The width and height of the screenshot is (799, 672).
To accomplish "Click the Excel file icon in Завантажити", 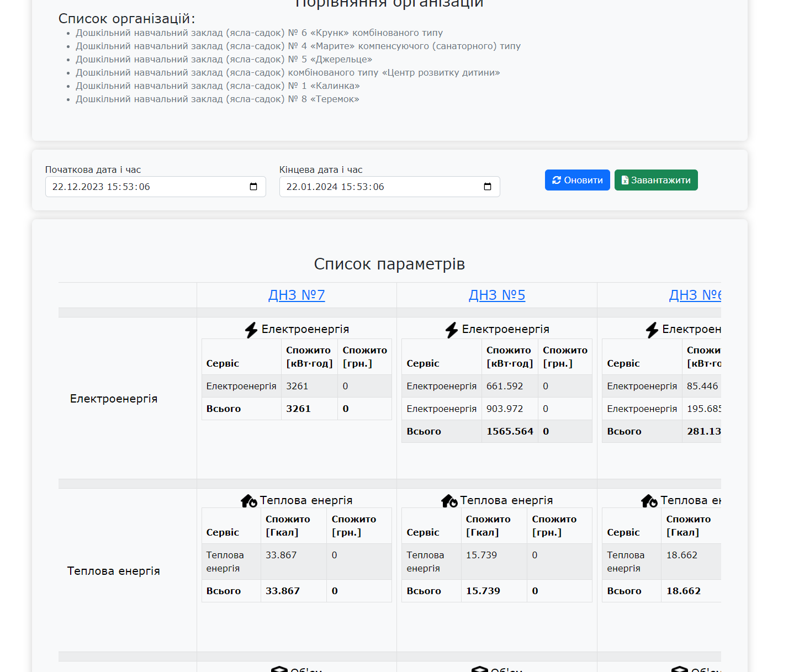I will [625, 180].
